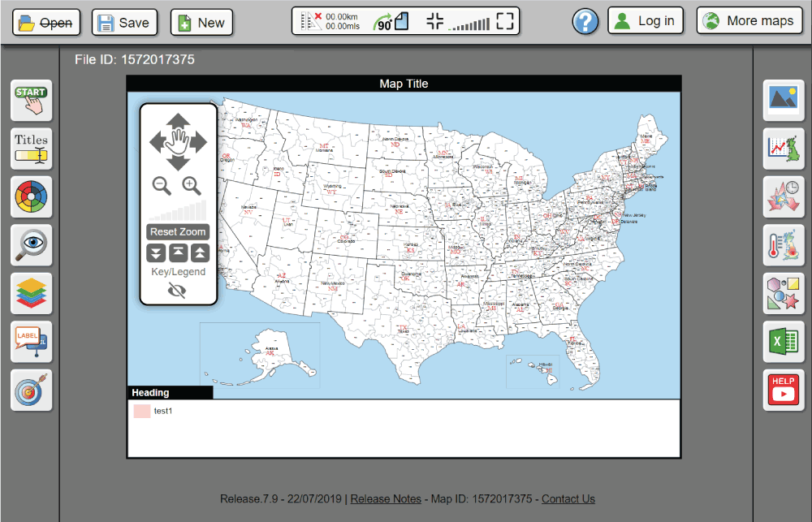Click the START hand icon in left sidebar

(x=31, y=101)
